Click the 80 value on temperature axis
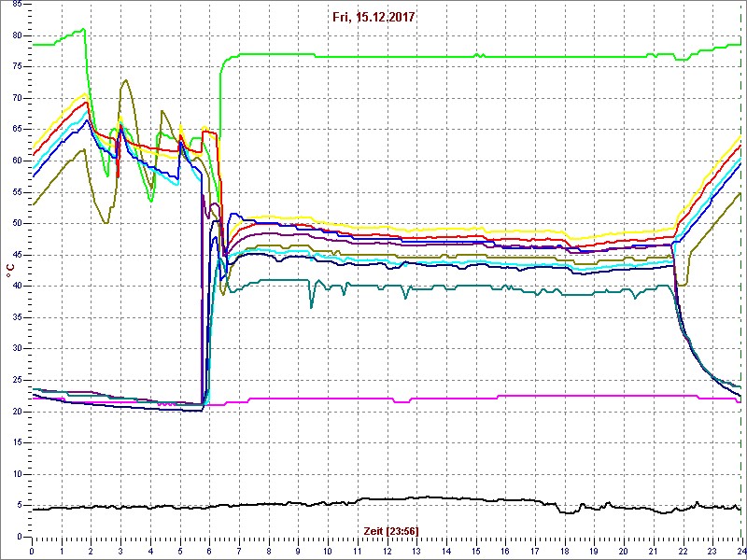Image resolution: width=747 pixels, height=560 pixels. pos(17,35)
